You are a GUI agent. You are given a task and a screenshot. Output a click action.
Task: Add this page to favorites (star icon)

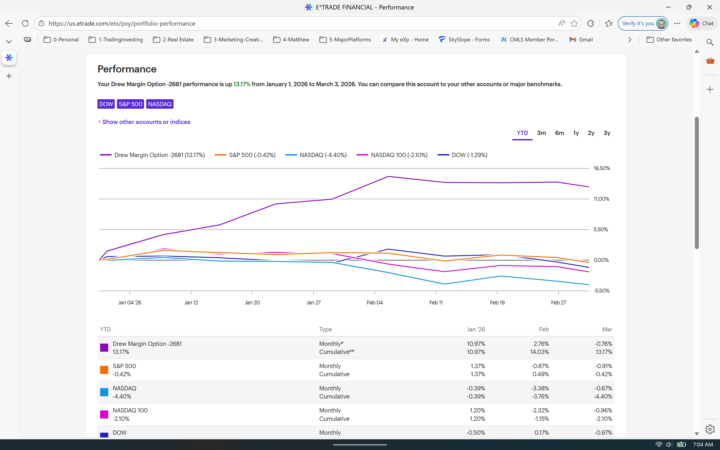click(x=577, y=23)
